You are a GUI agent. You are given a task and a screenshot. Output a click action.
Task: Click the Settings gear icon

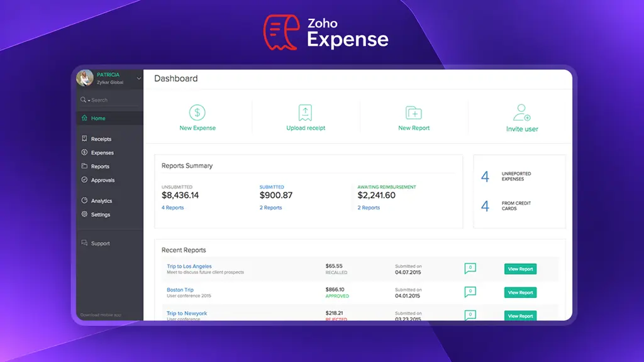point(84,214)
